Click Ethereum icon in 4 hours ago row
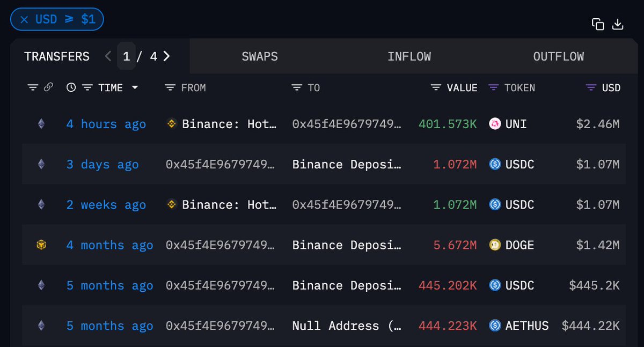 click(41, 124)
